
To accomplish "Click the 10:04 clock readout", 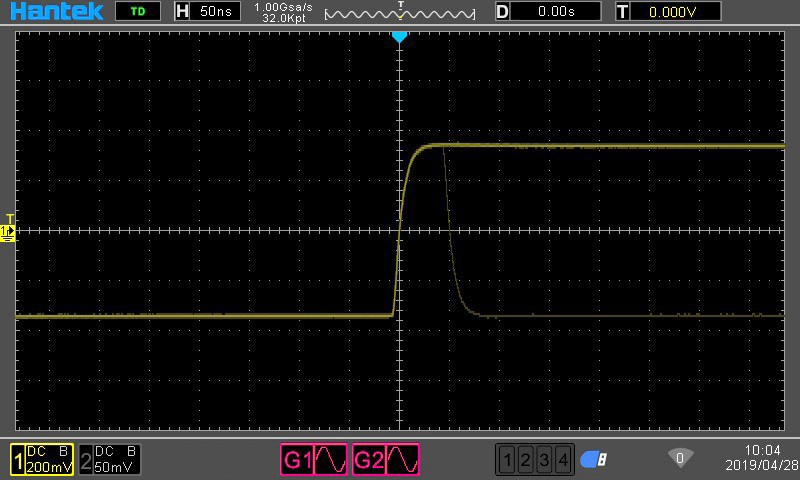I will tap(762, 450).
